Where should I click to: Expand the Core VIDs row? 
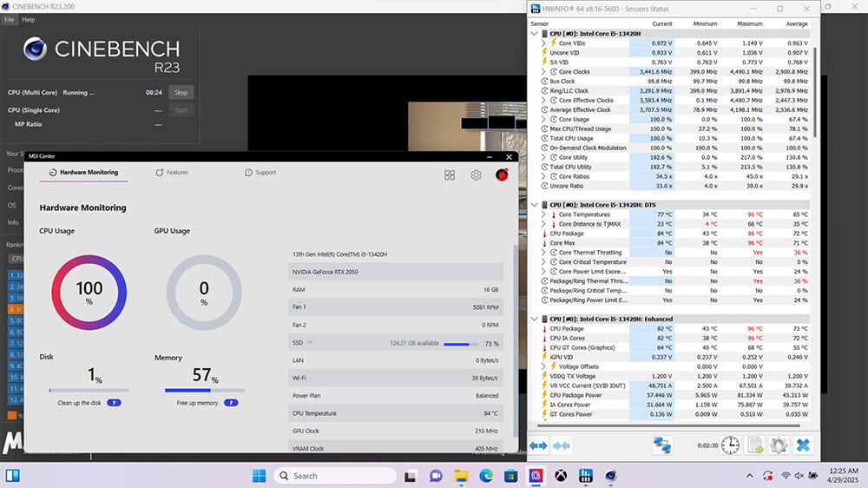543,43
